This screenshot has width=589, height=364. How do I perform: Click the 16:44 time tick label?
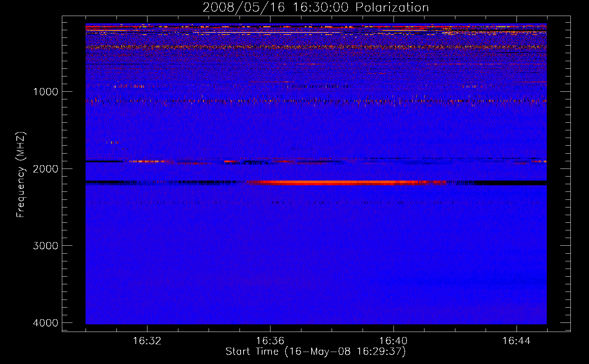click(517, 341)
